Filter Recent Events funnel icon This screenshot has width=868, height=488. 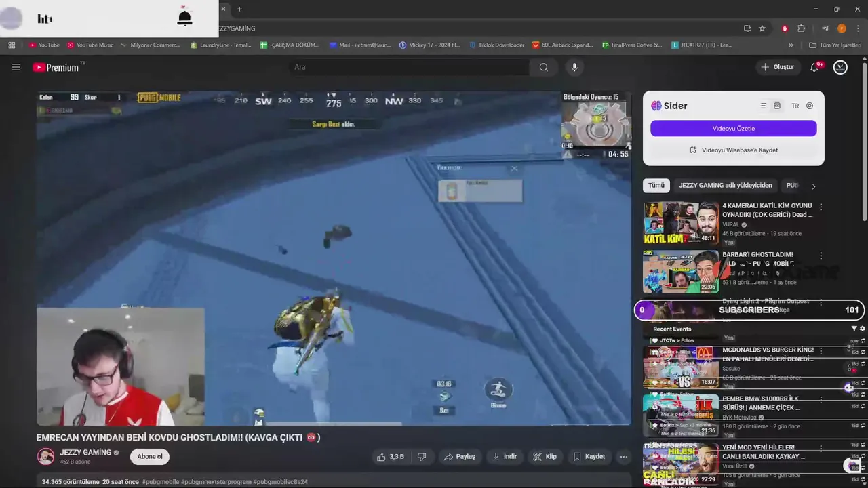pos(854,329)
